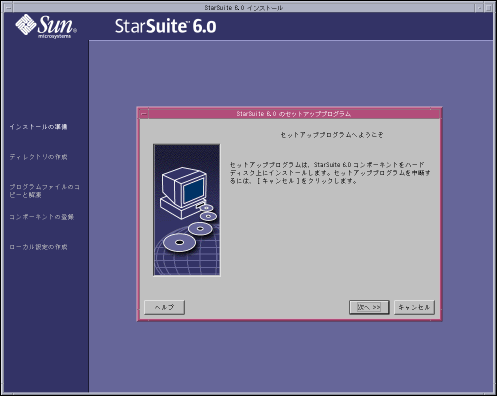Click the セットアッププログラムへようこそ heading
Viewport: 497px width, 396px height.
(332, 135)
